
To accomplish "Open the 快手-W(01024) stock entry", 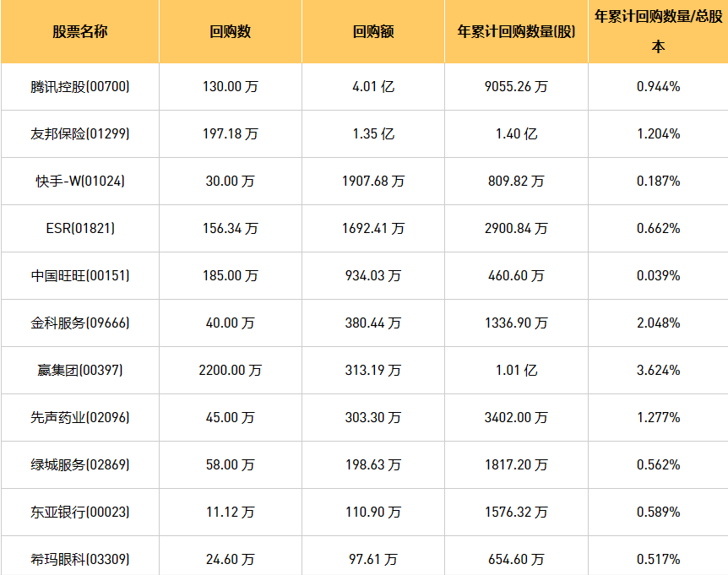I will coord(79,181).
